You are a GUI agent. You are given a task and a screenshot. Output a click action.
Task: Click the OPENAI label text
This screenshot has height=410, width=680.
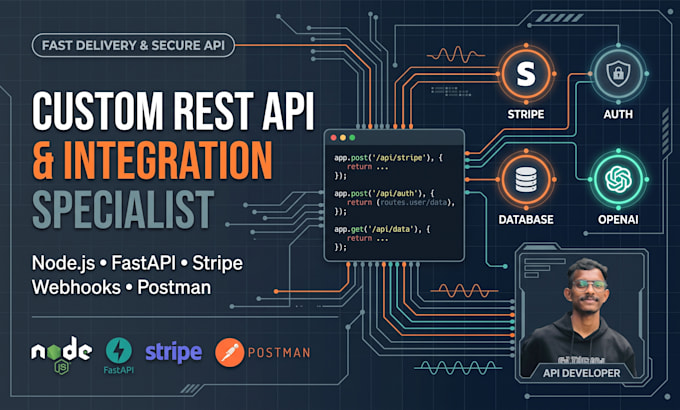[x=618, y=220]
